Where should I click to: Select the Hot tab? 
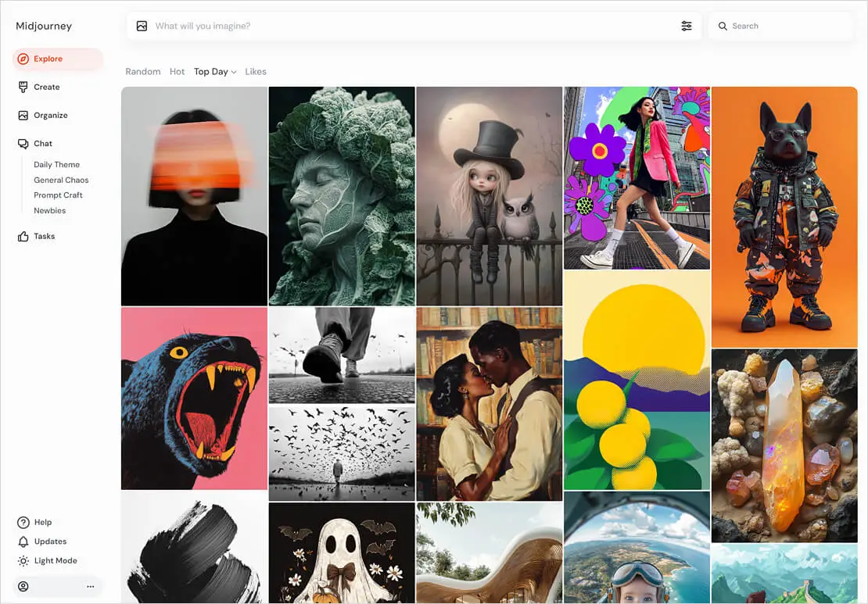click(177, 72)
